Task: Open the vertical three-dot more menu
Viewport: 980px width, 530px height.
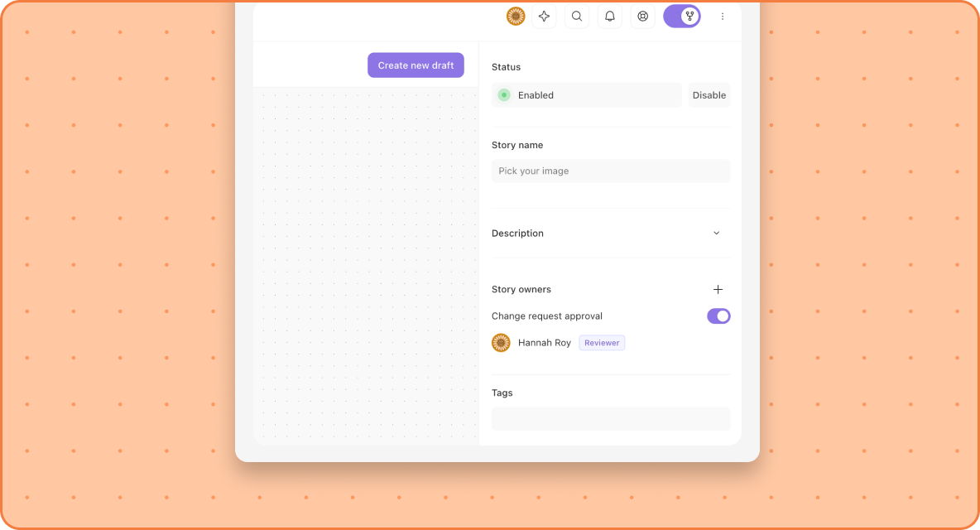Action: [723, 17]
